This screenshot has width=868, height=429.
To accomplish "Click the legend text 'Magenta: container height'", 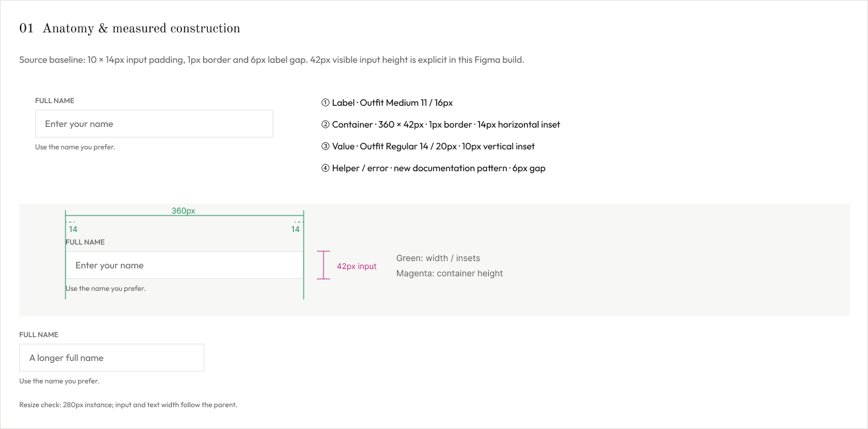I will (x=450, y=274).
